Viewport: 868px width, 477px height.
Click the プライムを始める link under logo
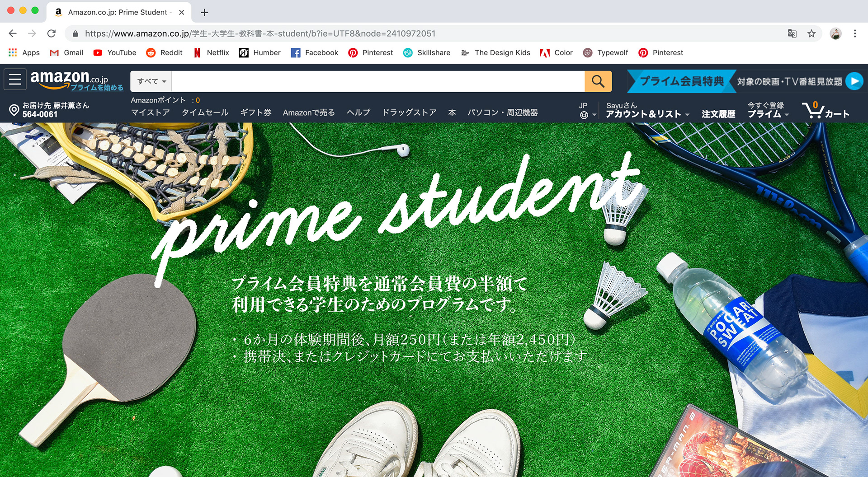click(97, 88)
